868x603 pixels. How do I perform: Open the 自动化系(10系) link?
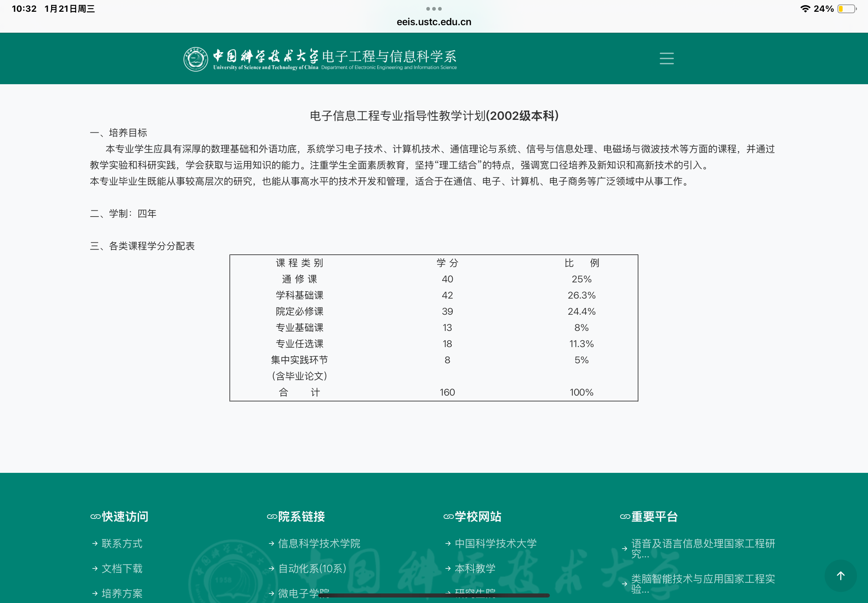[312, 568]
